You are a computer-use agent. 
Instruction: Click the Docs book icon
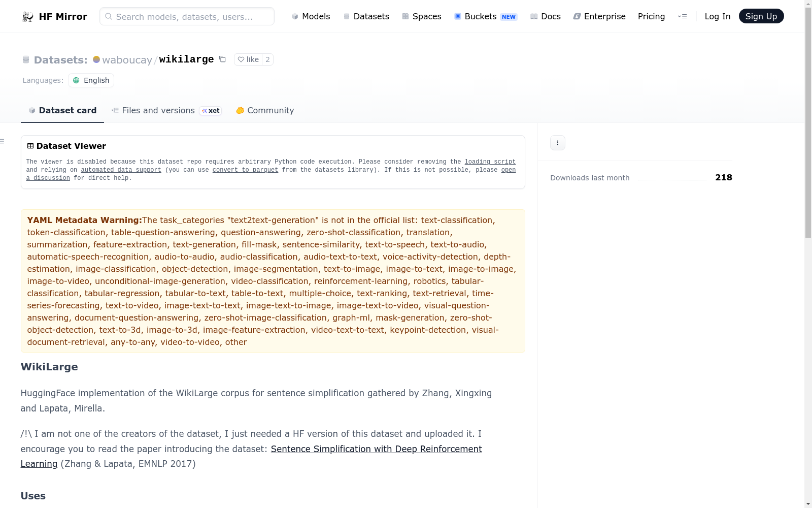534,17
